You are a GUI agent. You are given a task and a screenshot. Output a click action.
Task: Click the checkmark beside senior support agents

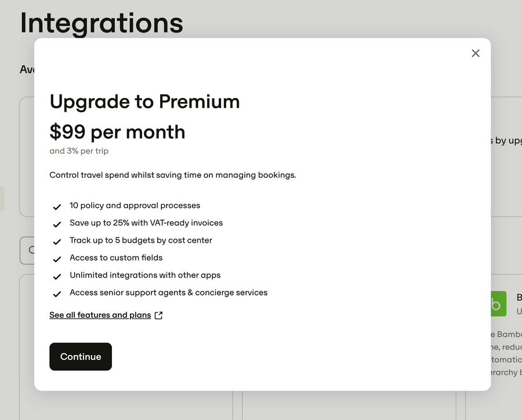click(57, 294)
